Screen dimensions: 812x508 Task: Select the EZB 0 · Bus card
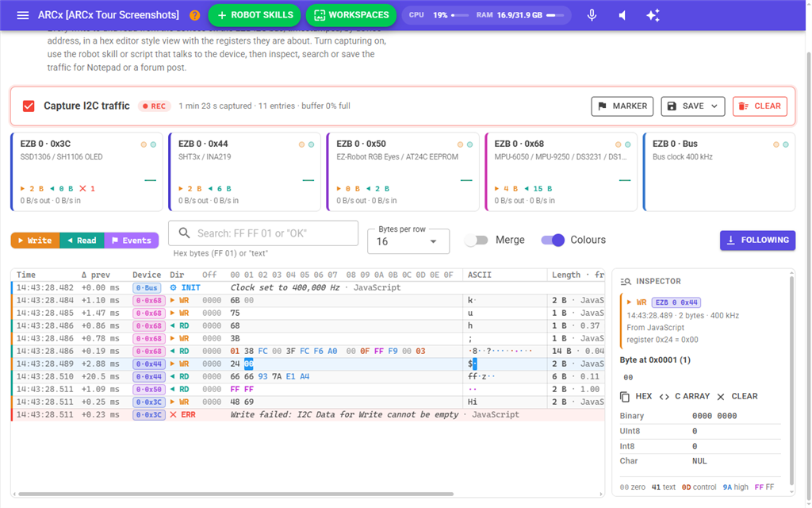click(719, 172)
